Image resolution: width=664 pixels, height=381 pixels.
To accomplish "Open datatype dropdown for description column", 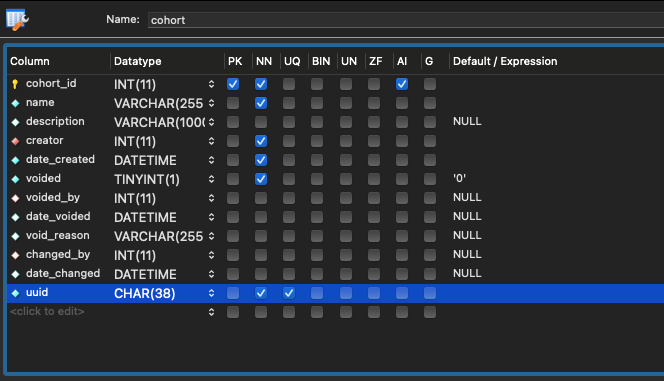I will coord(211,122).
